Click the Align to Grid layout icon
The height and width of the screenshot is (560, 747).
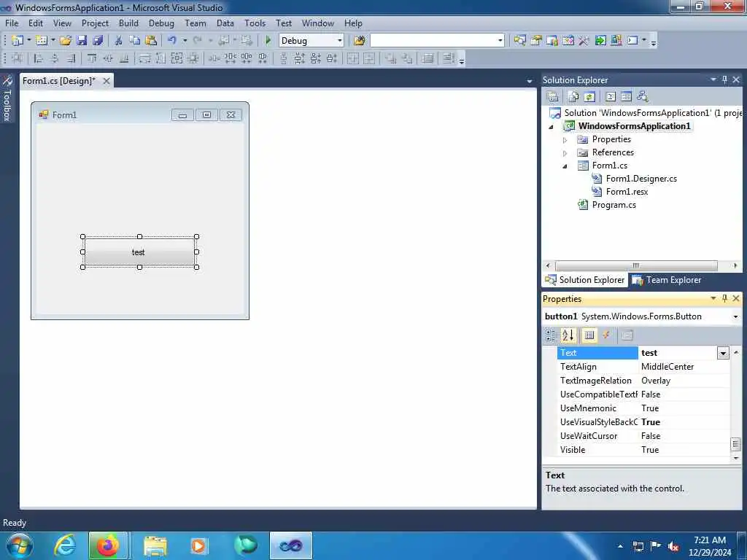(18, 58)
